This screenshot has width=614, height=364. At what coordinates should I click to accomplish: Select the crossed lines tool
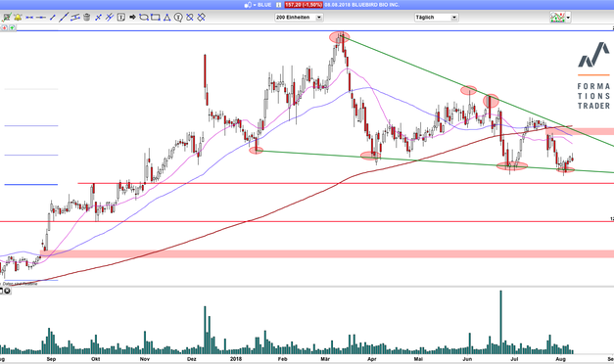(x=98, y=18)
